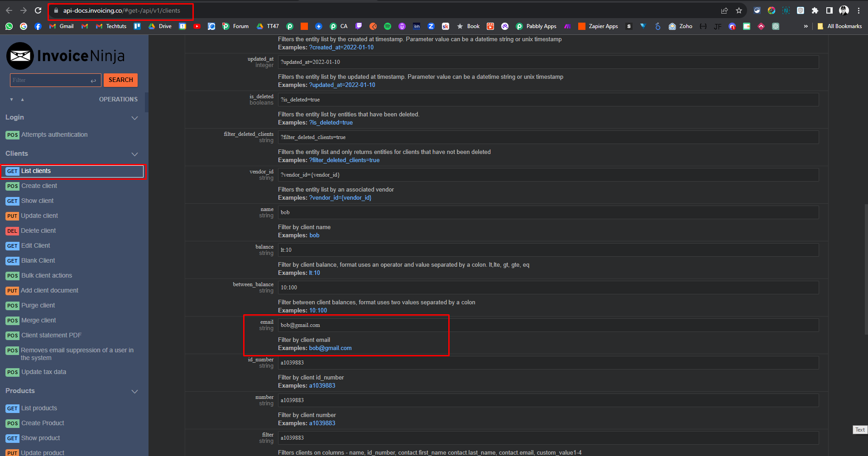Open the Zoho bookmark

coord(681,26)
